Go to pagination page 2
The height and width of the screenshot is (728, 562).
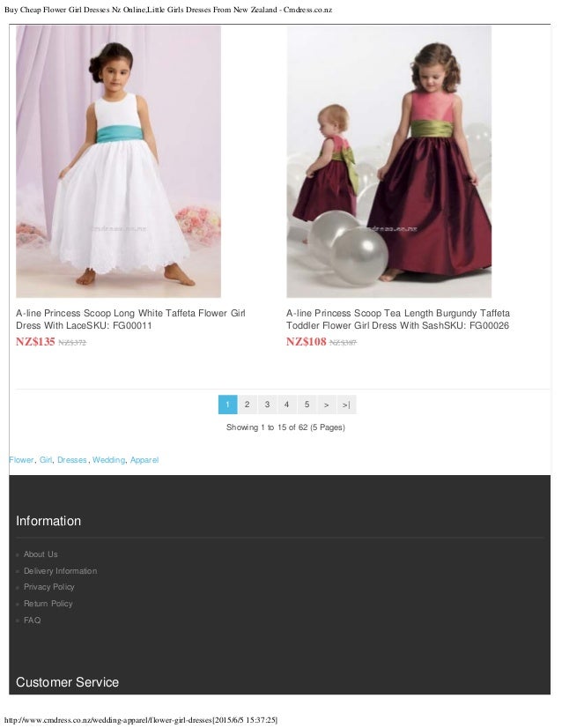pos(248,405)
